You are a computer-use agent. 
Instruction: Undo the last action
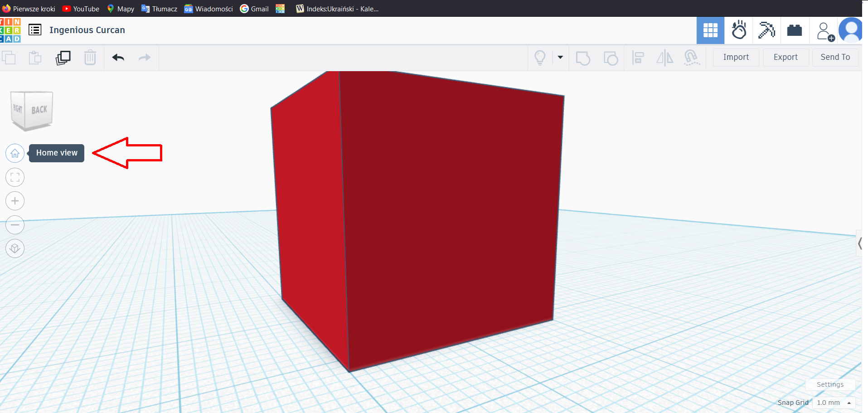click(x=118, y=58)
